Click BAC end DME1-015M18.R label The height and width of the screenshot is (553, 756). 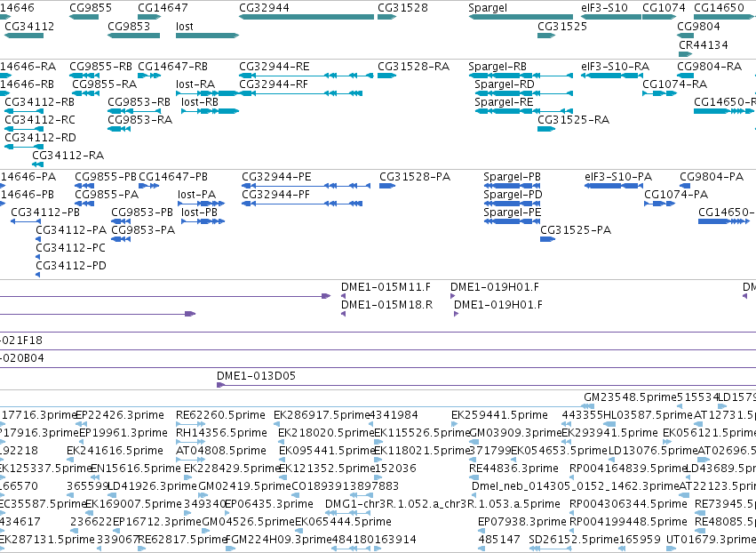386,305
